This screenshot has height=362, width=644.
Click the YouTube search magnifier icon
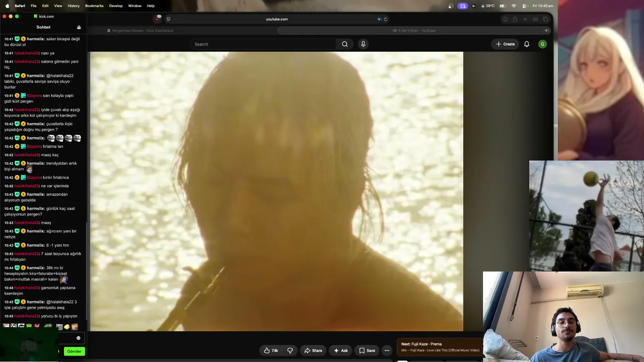pos(345,44)
